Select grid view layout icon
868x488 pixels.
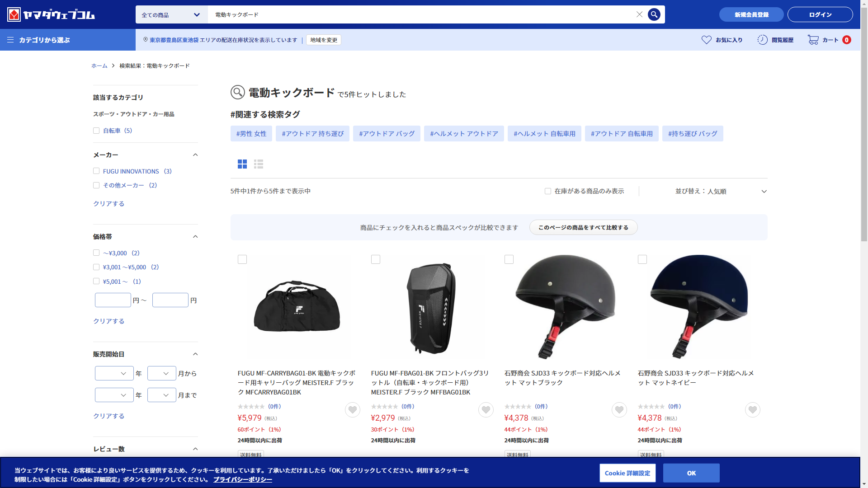click(x=242, y=164)
